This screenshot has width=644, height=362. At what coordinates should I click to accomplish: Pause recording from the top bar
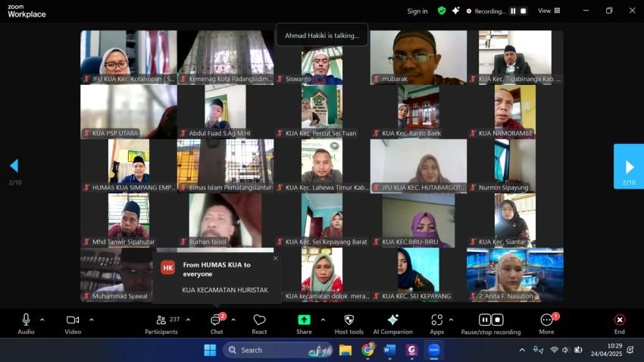coord(513,11)
